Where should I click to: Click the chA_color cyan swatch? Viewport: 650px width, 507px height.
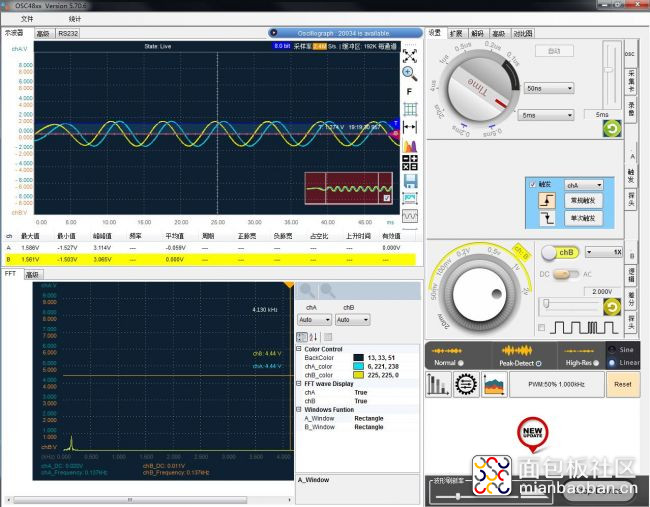(x=358, y=366)
